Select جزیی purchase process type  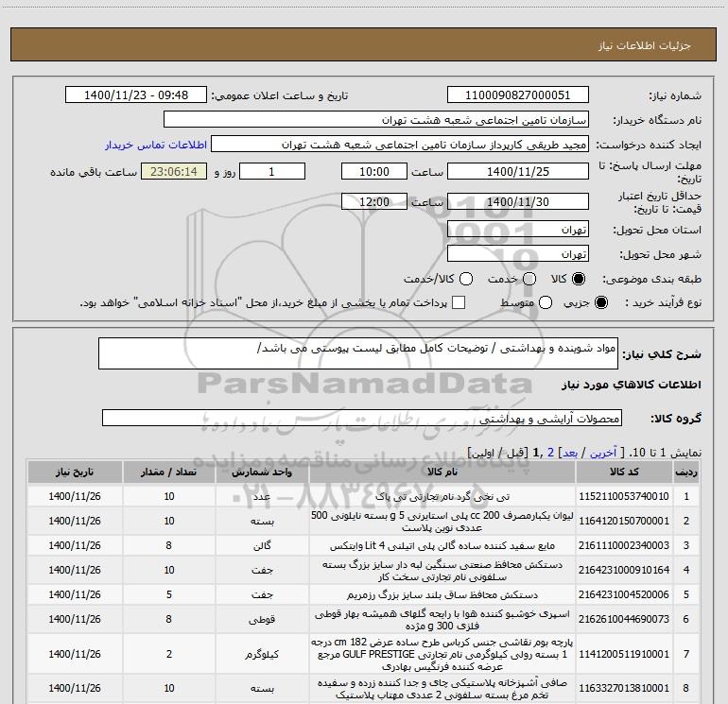(x=600, y=302)
